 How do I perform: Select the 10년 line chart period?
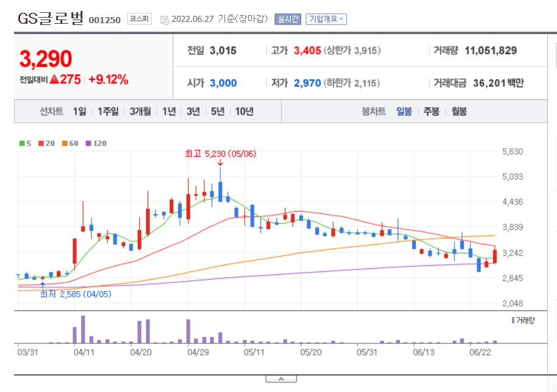(245, 112)
